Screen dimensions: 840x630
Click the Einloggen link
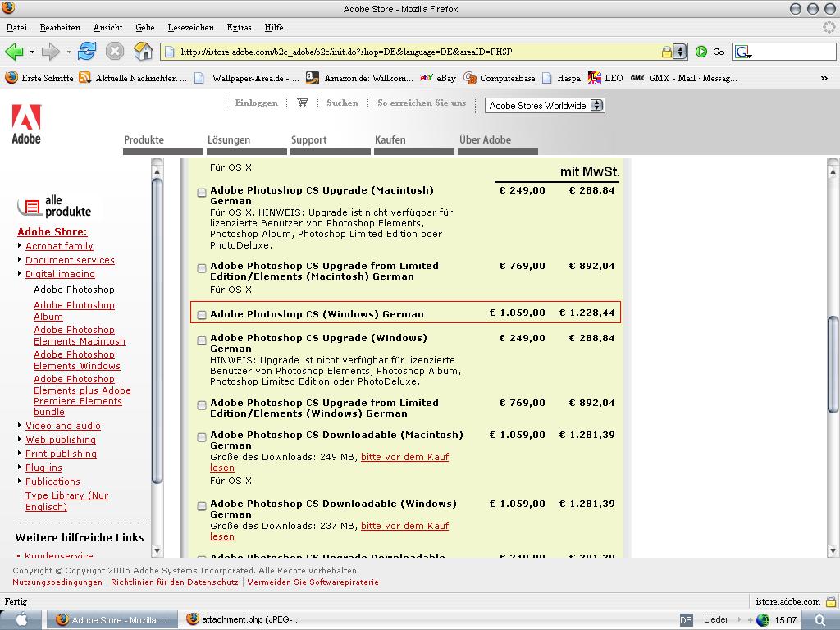point(257,103)
